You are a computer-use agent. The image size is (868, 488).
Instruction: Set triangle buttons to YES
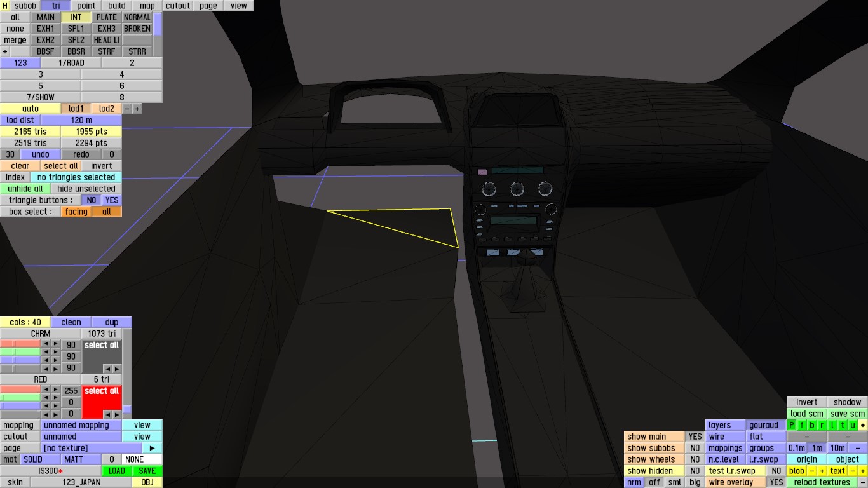tap(112, 200)
